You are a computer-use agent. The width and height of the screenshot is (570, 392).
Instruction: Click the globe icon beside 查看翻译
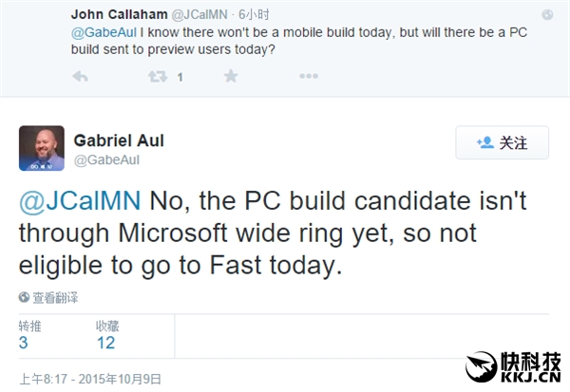[25, 297]
